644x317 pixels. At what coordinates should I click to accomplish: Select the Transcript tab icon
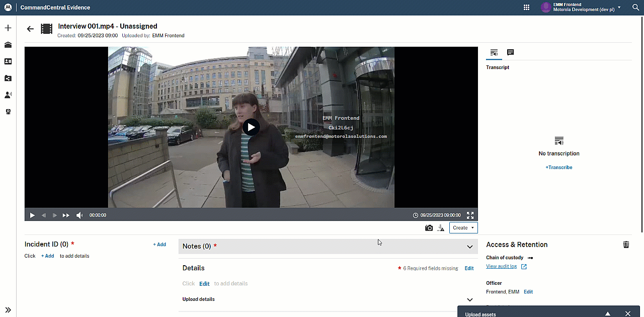(494, 52)
